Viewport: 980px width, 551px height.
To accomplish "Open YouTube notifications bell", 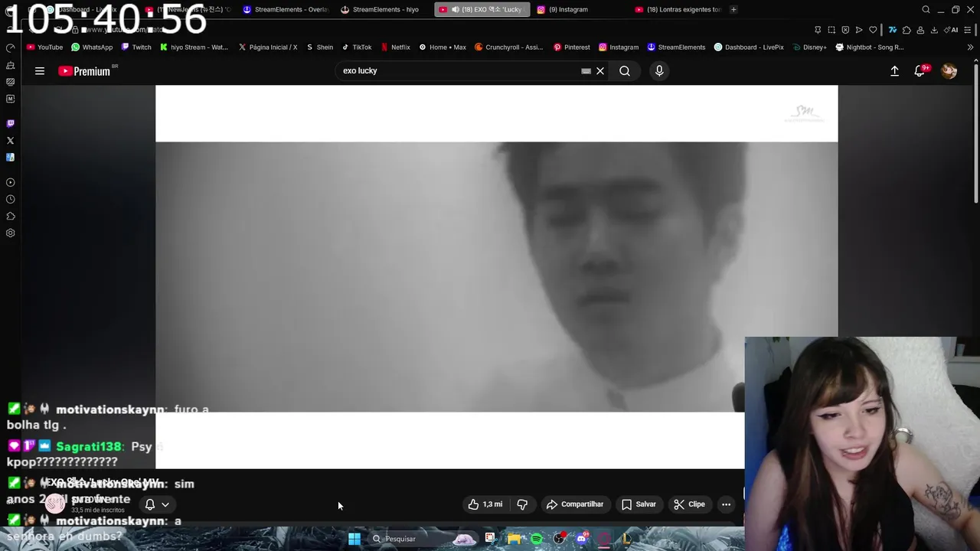I will pos(920,70).
